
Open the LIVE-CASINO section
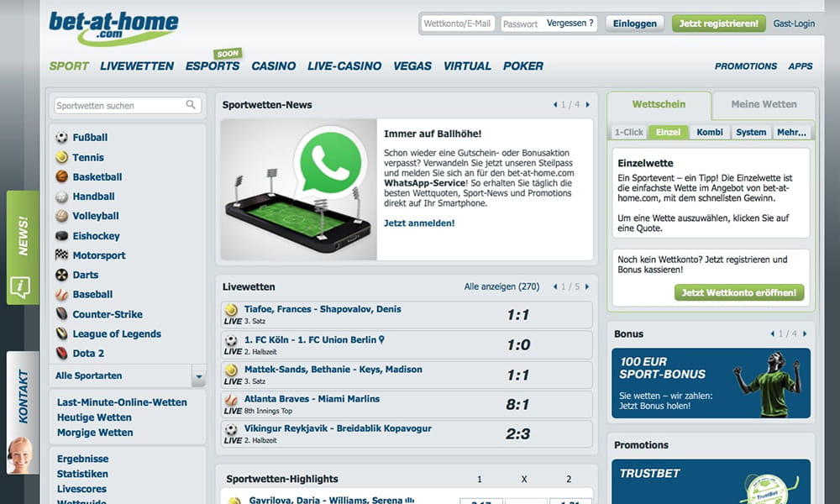344,66
